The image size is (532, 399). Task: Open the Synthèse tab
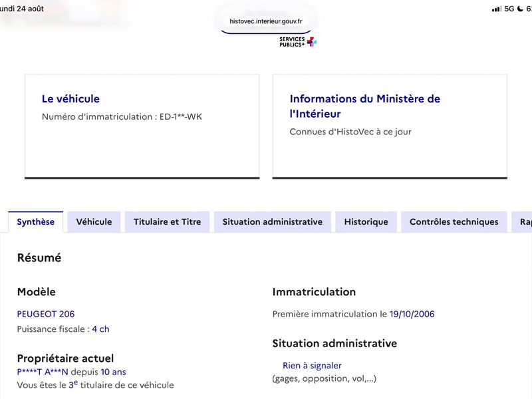point(36,222)
